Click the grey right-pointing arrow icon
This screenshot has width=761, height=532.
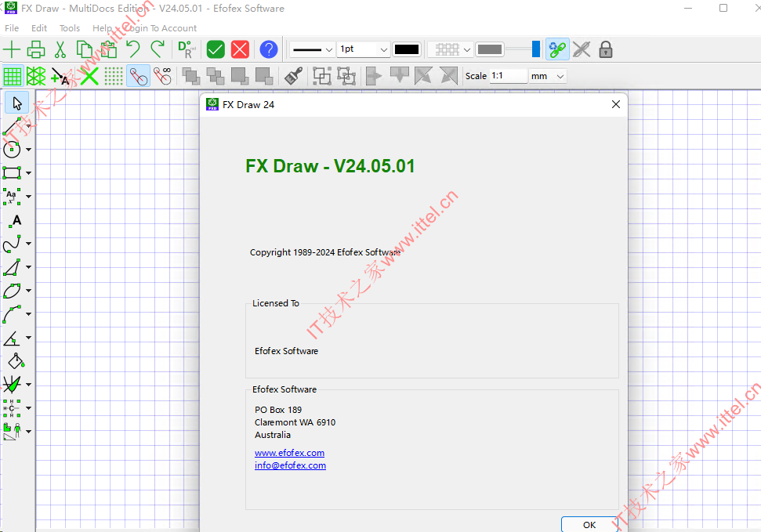click(374, 76)
